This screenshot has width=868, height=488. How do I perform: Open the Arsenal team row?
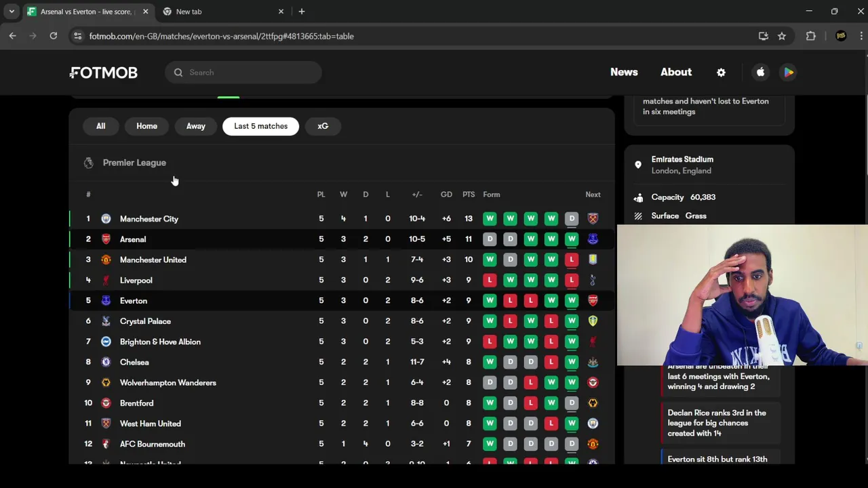click(x=342, y=239)
